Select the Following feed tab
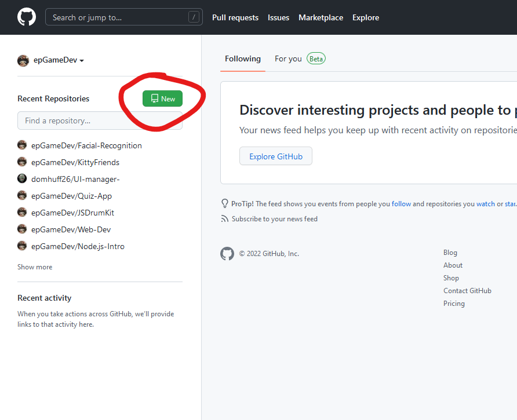 click(242, 59)
